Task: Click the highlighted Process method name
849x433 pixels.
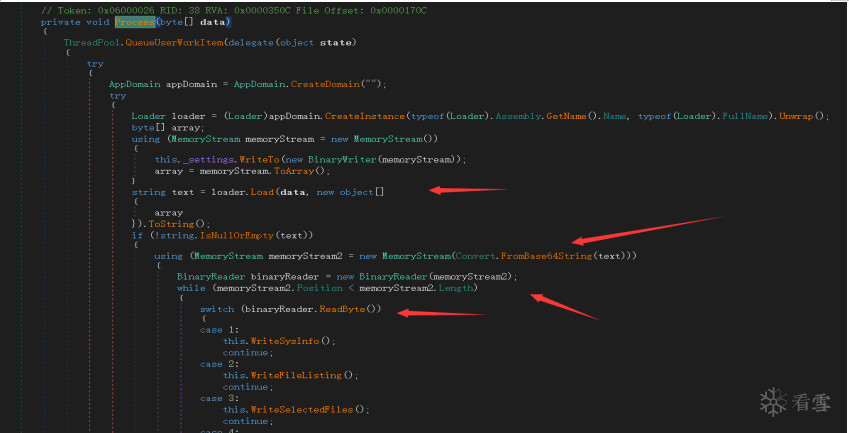Action: 135,22
